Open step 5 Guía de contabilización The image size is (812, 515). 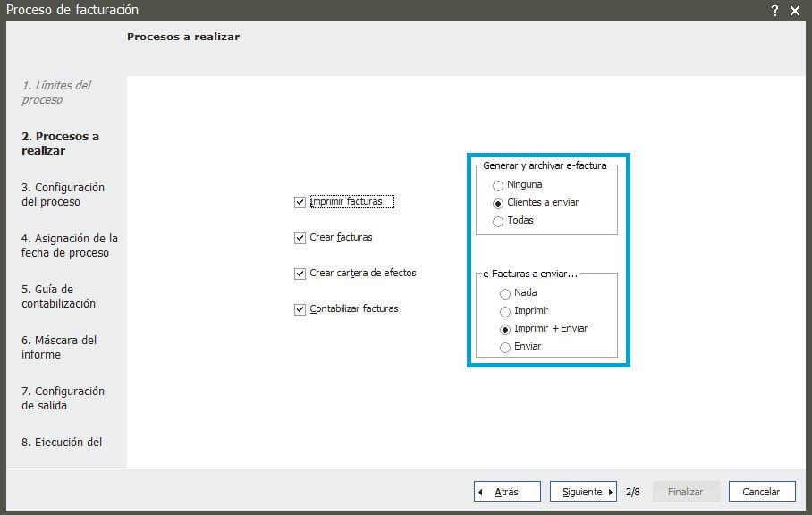58,296
